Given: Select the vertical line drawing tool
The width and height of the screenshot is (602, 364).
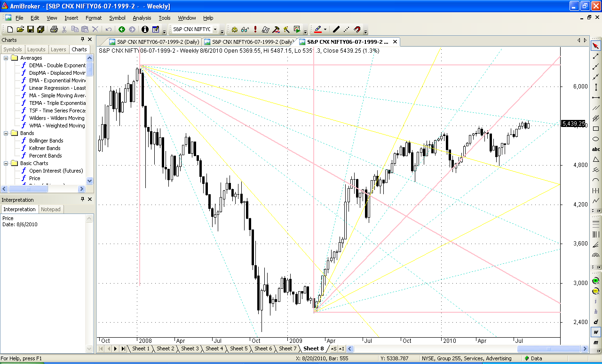Looking at the screenshot, I should pyautogui.click(x=596, y=87).
